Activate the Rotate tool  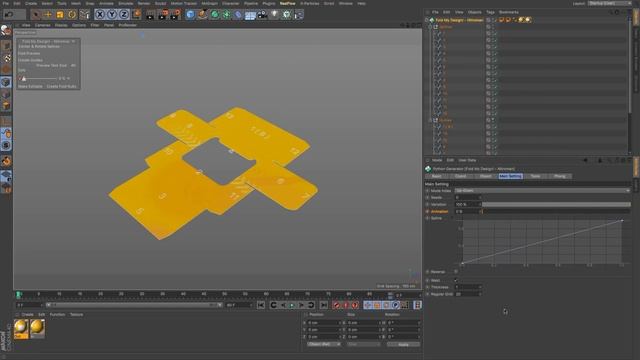click(72, 15)
